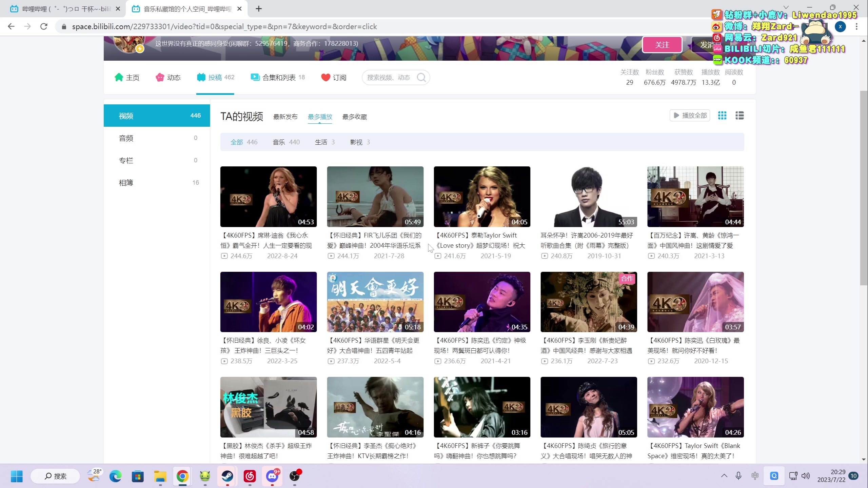Open OBS Studio from the taskbar
The image size is (868, 488).
coord(295,476)
